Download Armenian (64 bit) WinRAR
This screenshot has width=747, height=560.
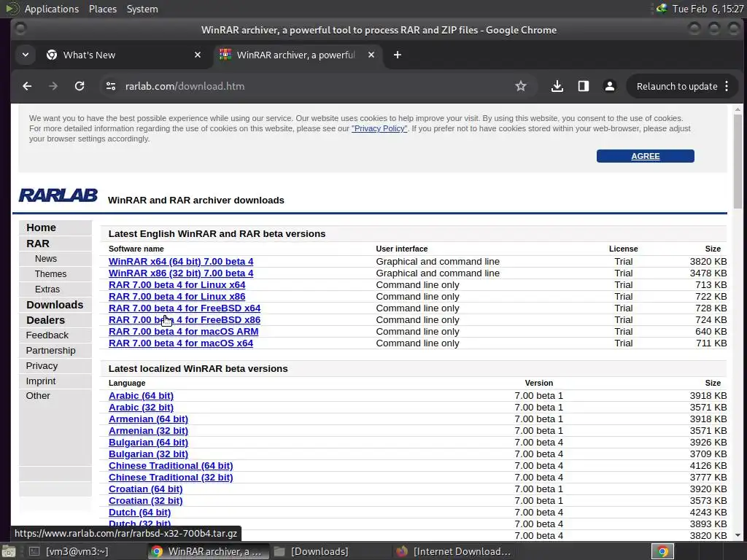pyautogui.click(x=148, y=419)
